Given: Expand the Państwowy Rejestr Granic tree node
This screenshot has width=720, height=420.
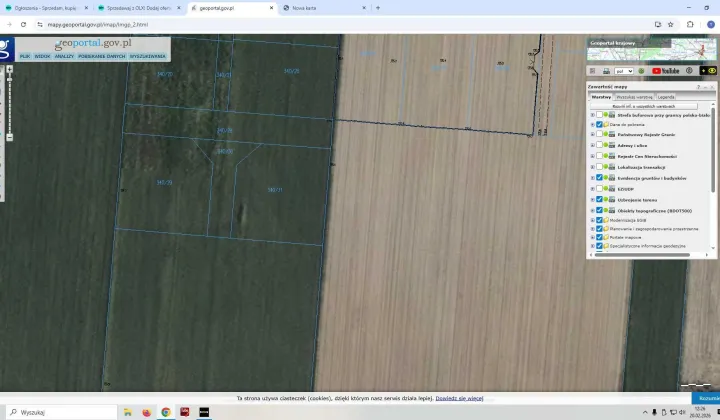Looking at the screenshot, I should pos(592,135).
